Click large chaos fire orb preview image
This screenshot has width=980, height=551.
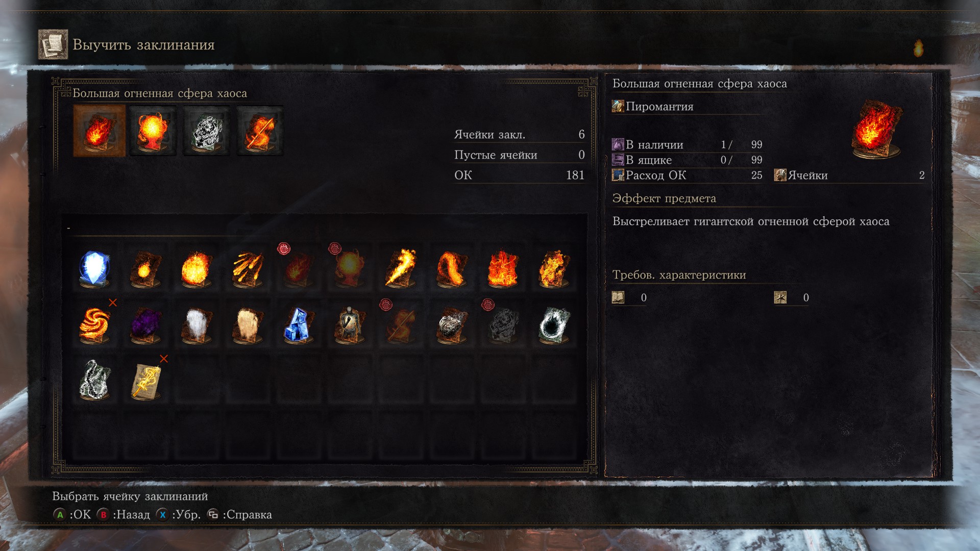point(876,129)
